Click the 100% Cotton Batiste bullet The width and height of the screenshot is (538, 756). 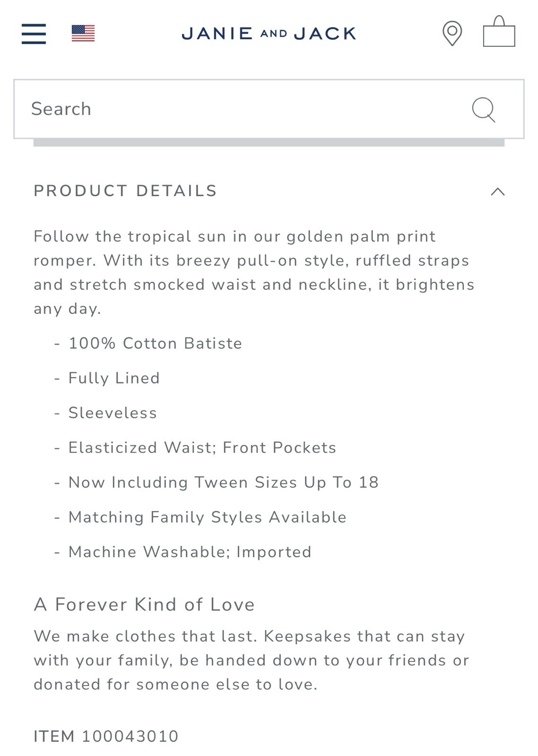click(x=155, y=344)
